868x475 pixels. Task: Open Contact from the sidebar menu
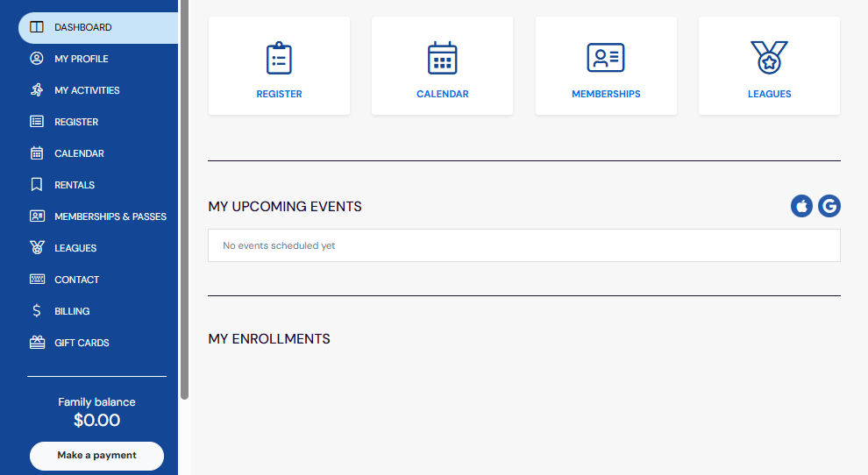click(76, 280)
